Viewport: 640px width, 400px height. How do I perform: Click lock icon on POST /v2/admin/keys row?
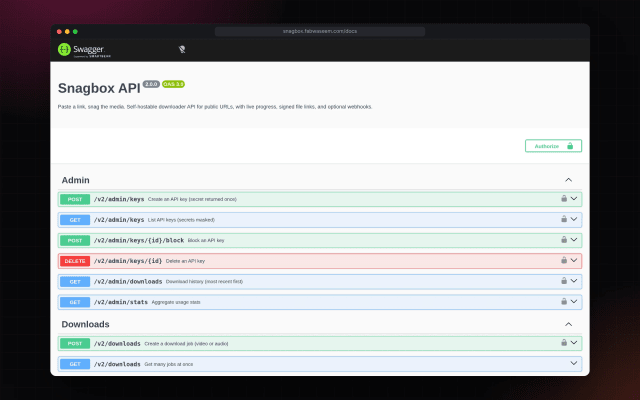[x=564, y=198]
